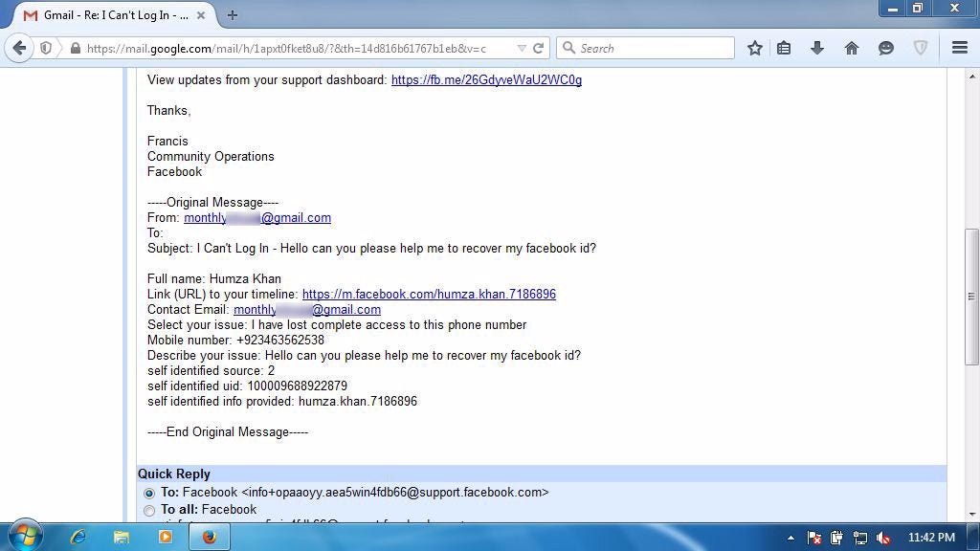Open the URL history dropdown arrow
This screenshot has height=551, width=980.
coord(522,48)
